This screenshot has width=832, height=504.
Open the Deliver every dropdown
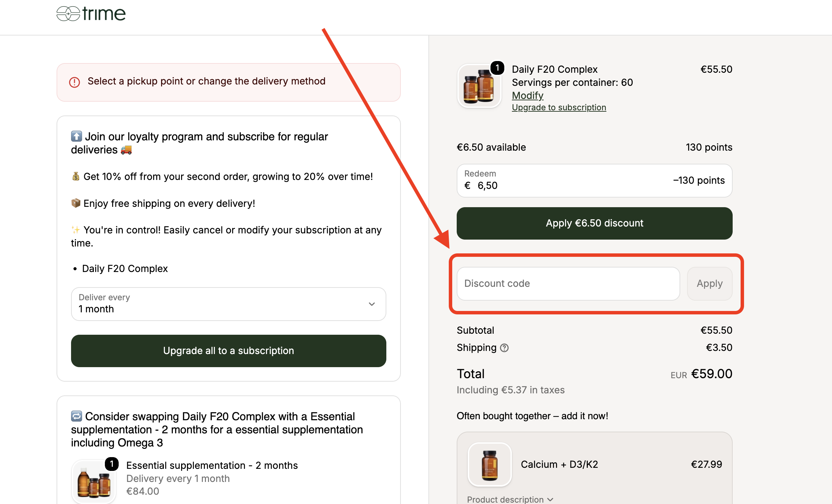[229, 304]
